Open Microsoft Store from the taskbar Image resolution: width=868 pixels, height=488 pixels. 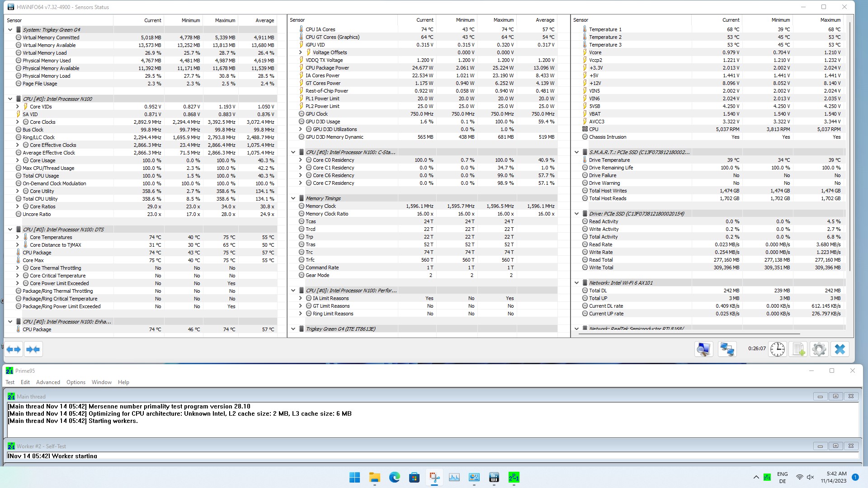click(415, 477)
